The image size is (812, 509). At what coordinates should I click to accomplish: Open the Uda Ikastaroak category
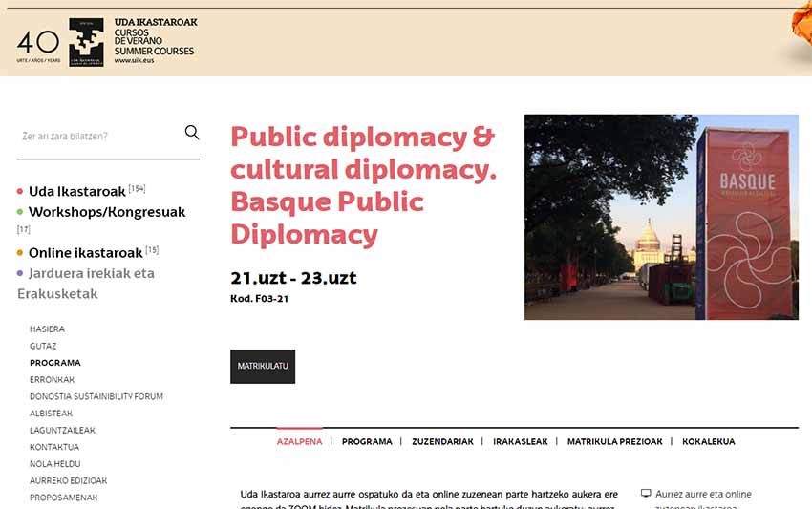point(76,192)
